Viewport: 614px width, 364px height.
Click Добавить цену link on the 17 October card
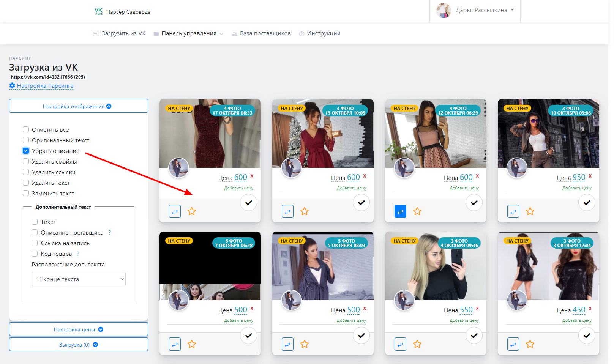pyautogui.click(x=238, y=188)
